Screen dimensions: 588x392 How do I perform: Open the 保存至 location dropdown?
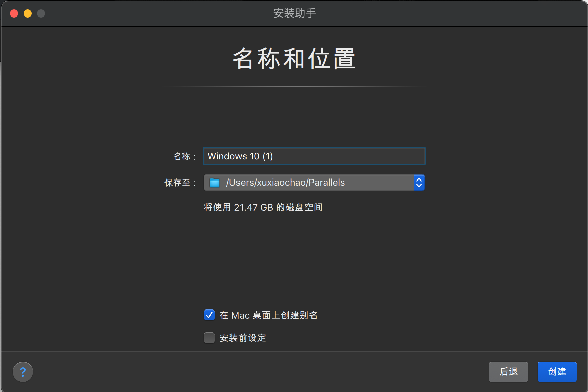point(314,183)
